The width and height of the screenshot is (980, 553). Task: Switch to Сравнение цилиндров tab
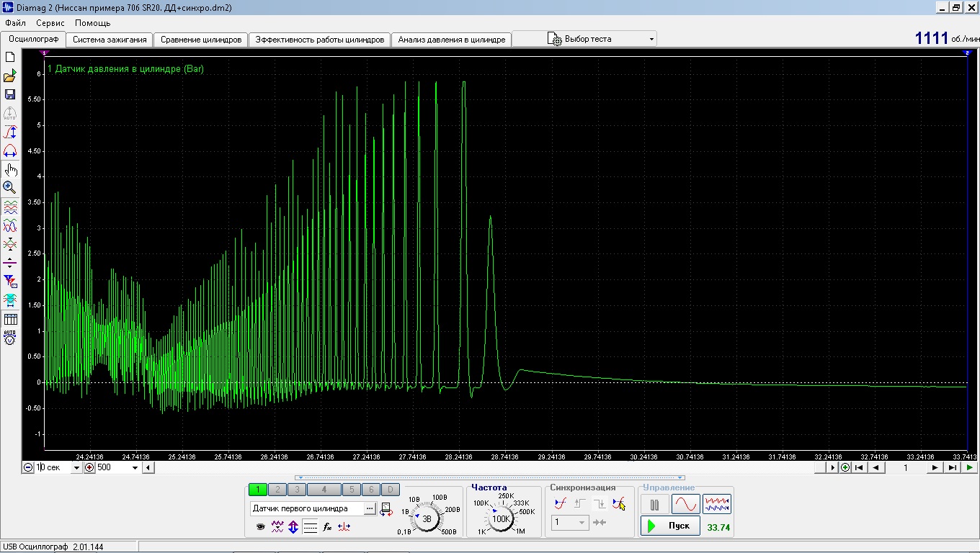click(201, 40)
